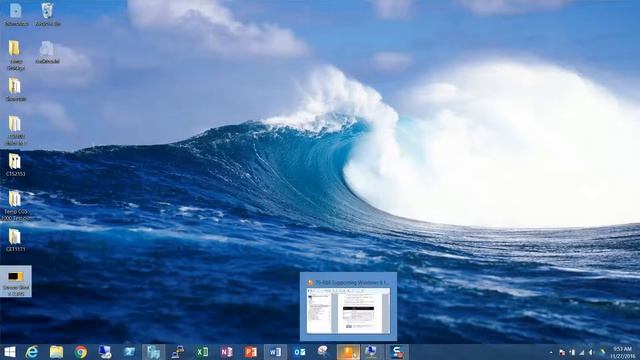Viewport: 640px width, 360px height.
Task: Select the highlighted shortcut desktop icon
Action: (x=16, y=282)
